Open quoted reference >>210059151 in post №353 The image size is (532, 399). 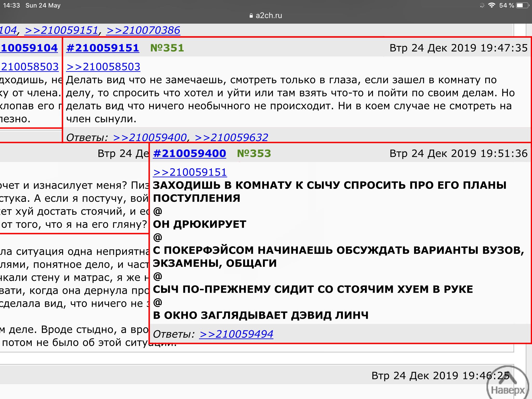pyautogui.click(x=190, y=172)
